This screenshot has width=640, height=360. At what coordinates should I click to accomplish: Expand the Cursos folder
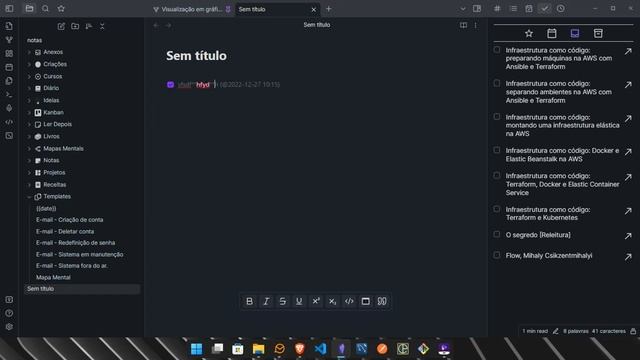(29, 77)
